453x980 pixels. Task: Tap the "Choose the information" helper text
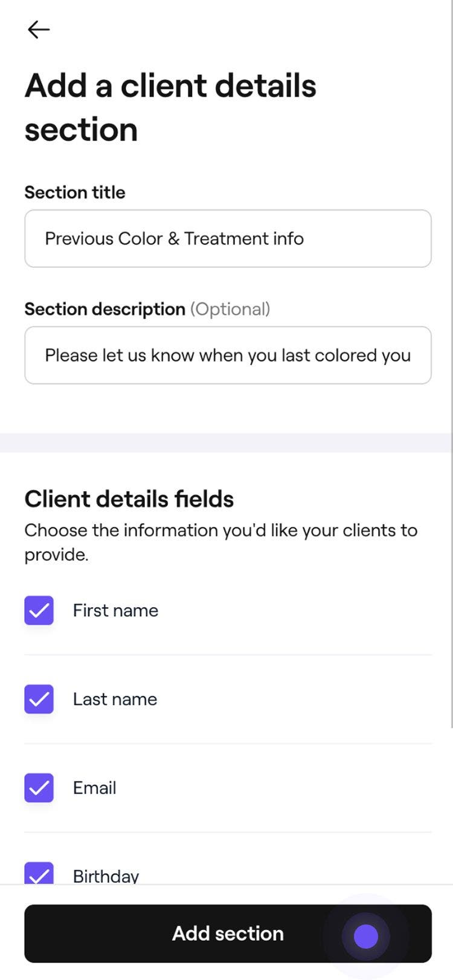pyautogui.click(x=220, y=542)
